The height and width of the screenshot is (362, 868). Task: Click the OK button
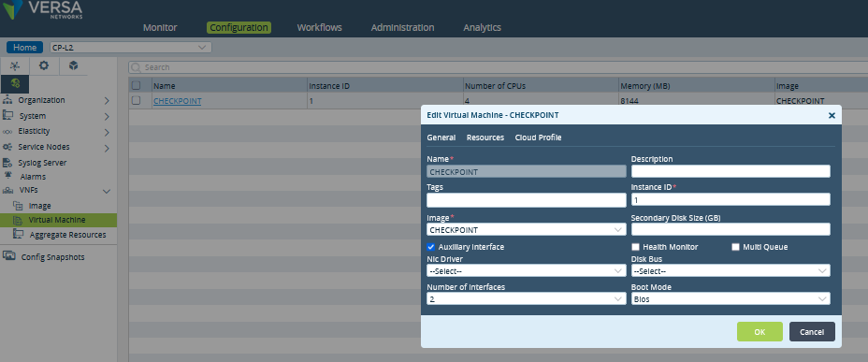[759, 331]
